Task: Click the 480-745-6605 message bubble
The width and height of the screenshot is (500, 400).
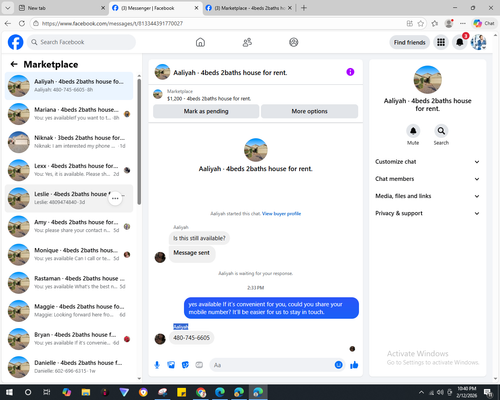Action: [191, 338]
